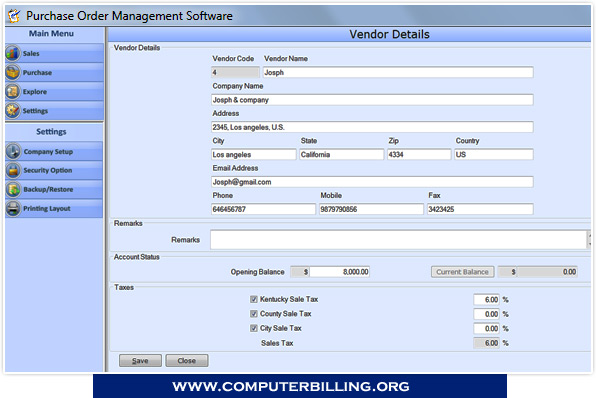Click the Company Name field
The width and height of the screenshot is (596, 398).
pos(372,100)
